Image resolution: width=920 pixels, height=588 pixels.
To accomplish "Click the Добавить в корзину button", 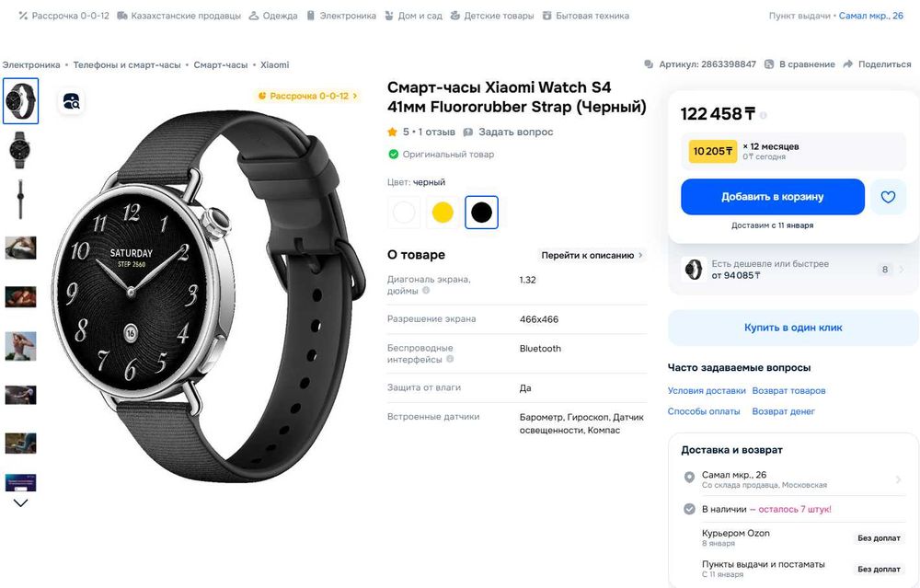I will tap(773, 197).
